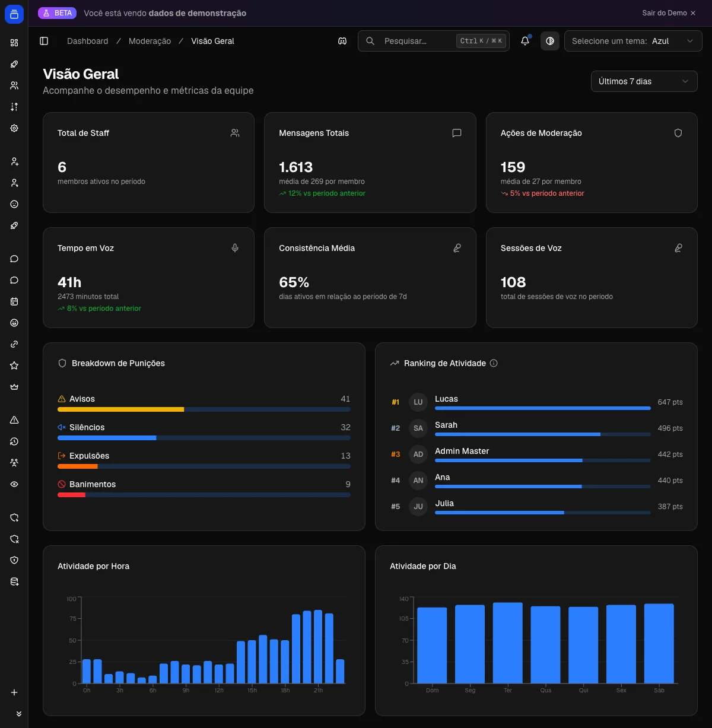Click the 2473 minutos total text
The width and height of the screenshot is (712, 728).
pyautogui.click(x=88, y=297)
